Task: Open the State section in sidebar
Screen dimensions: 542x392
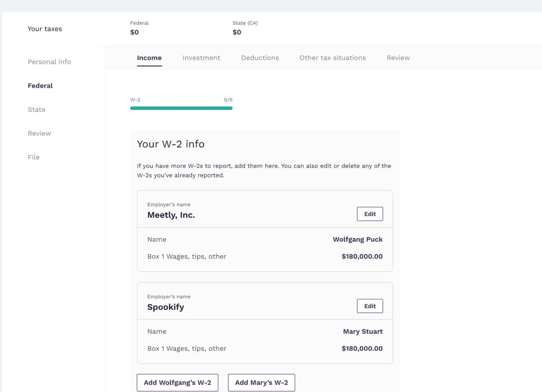Action: [37, 109]
